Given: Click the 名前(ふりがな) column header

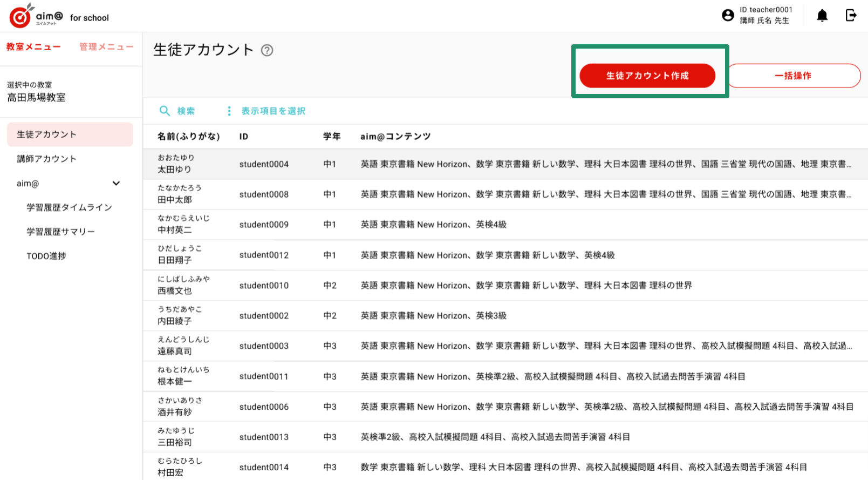Looking at the screenshot, I should (189, 137).
